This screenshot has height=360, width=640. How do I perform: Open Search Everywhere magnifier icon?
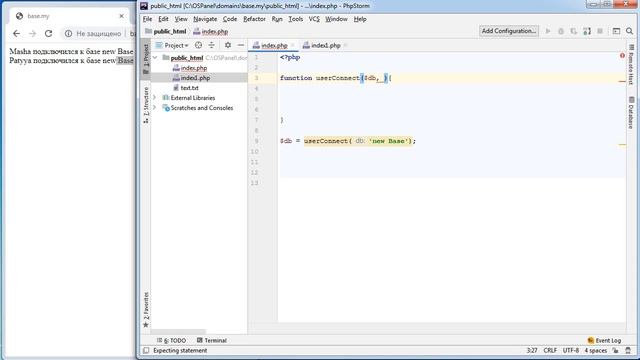click(x=629, y=31)
